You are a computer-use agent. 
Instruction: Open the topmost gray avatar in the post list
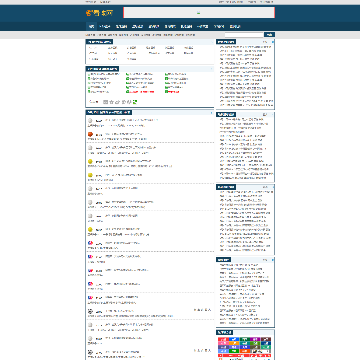coord(90,121)
